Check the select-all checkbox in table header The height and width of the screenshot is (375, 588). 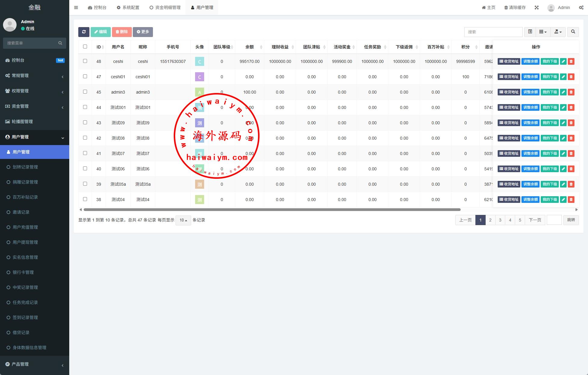85,47
